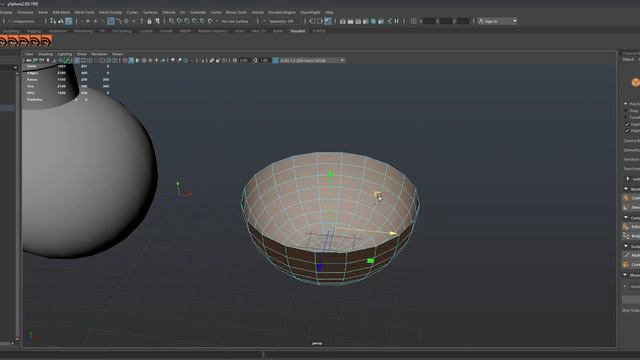640x360 pixels.
Task: Click the teal IPR render icon
Action: (373, 21)
